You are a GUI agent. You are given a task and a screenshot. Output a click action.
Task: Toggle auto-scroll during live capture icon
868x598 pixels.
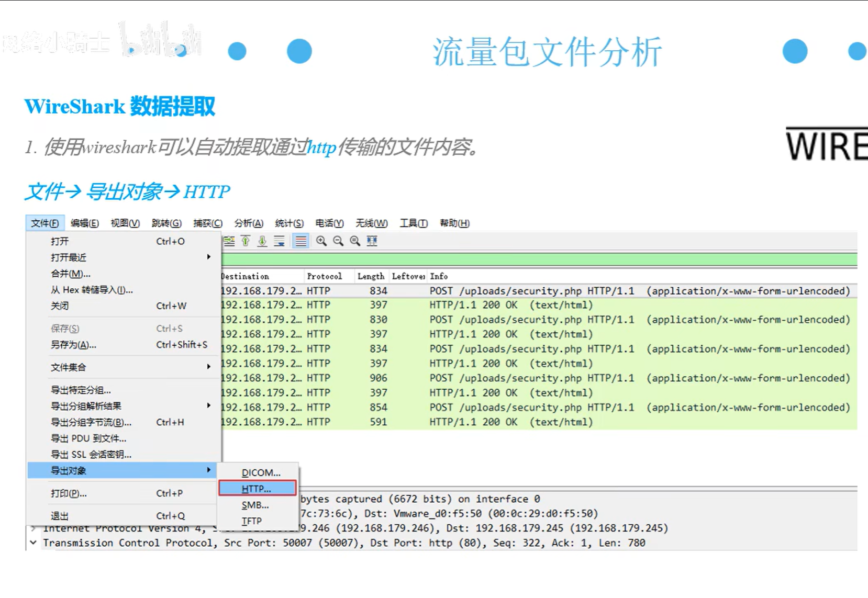[x=279, y=241]
